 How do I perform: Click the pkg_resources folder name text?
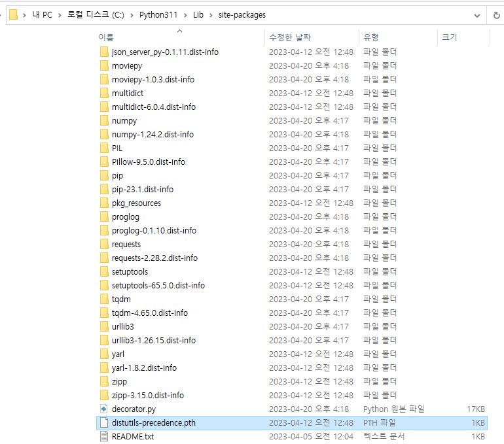tap(136, 203)
